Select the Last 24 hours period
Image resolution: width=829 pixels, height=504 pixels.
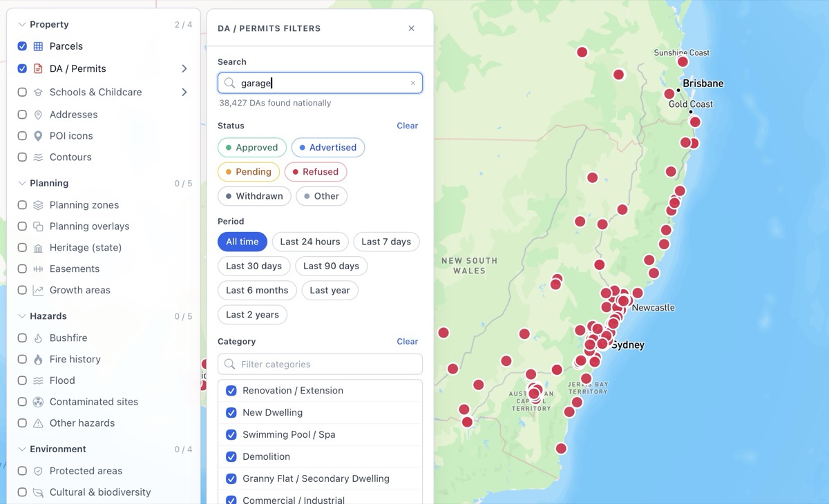(x=310, y=242)
